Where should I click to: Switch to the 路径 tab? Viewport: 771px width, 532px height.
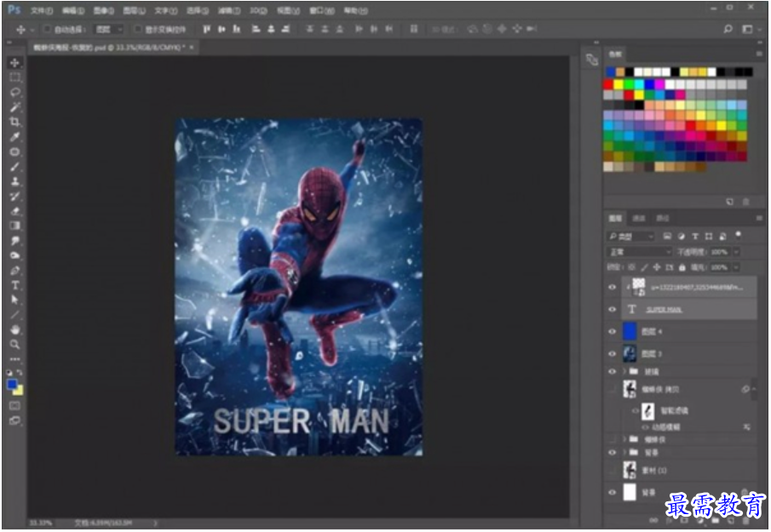click(x=663, y=218)
